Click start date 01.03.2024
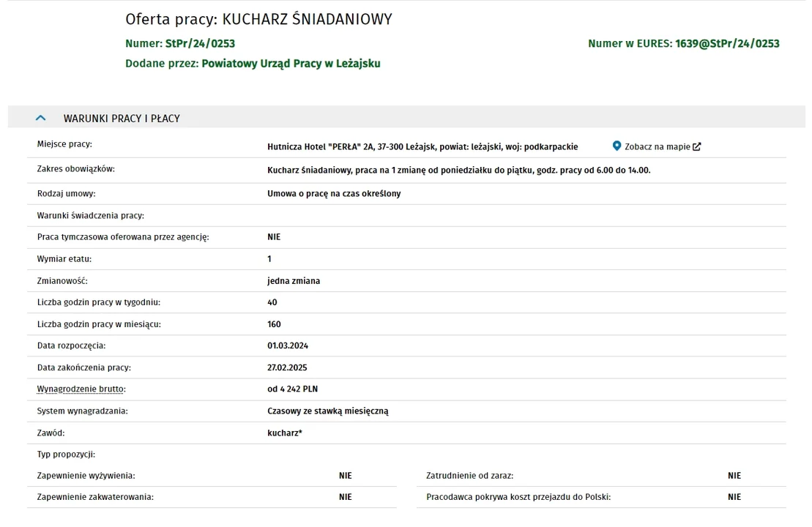The height and width of the screenshot is (527, 812). [288, 345]
